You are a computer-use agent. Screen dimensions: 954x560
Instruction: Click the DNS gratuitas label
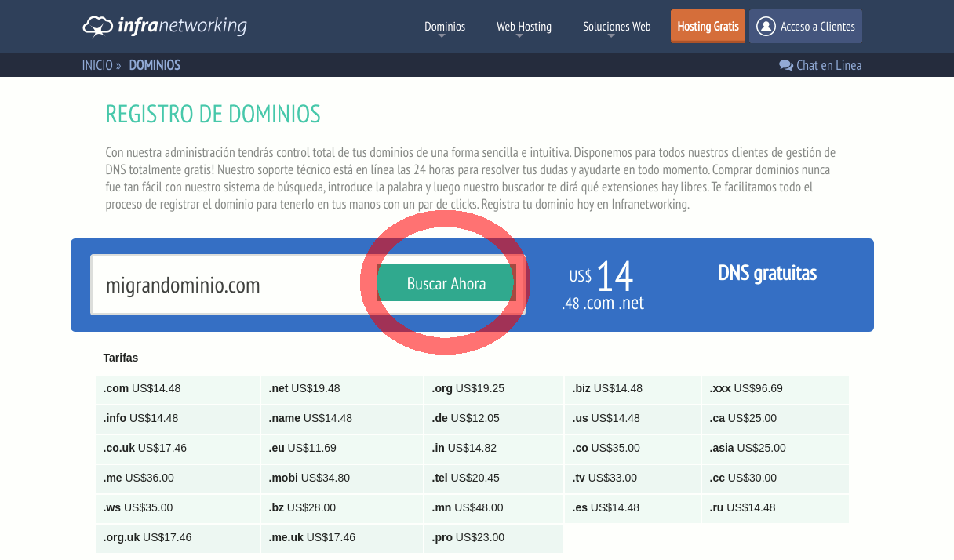(x=767, y=274)
